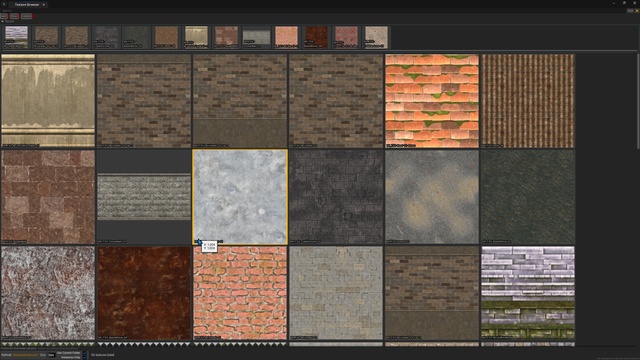Select the dark green rough texture in grid

(528, 197)
